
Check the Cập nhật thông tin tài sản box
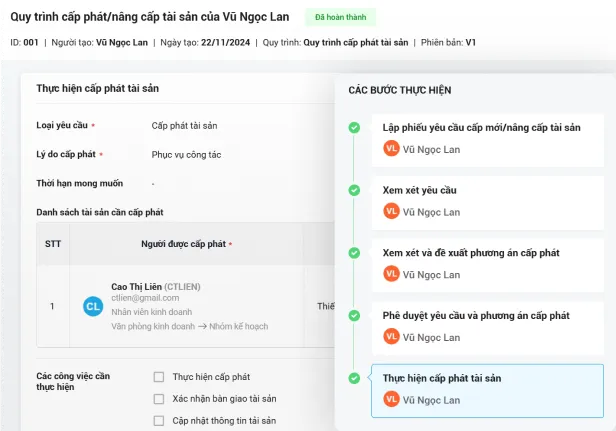[x=159, y=421]
